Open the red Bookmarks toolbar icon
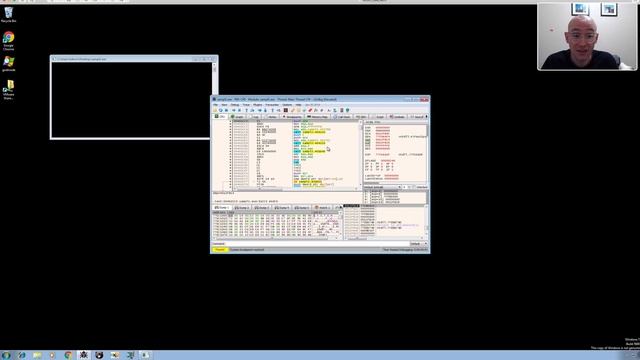This screenshot has height=360, width=640. tap(310, 110)
